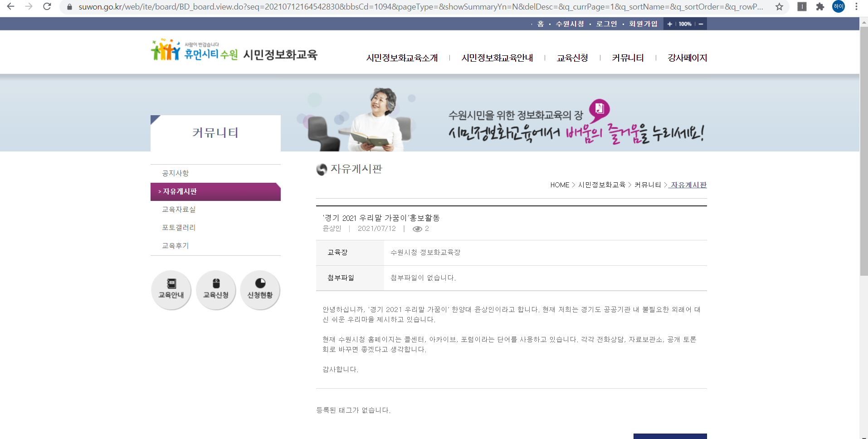Click the browser back arrow

(x=11, y=7)
